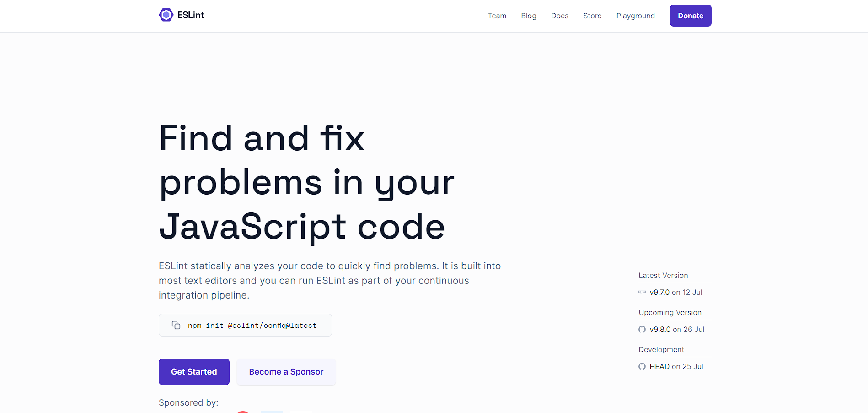Click the Get Started button
Screen dimensions: 868x413
pyautogui.click(x=194, y=371)
